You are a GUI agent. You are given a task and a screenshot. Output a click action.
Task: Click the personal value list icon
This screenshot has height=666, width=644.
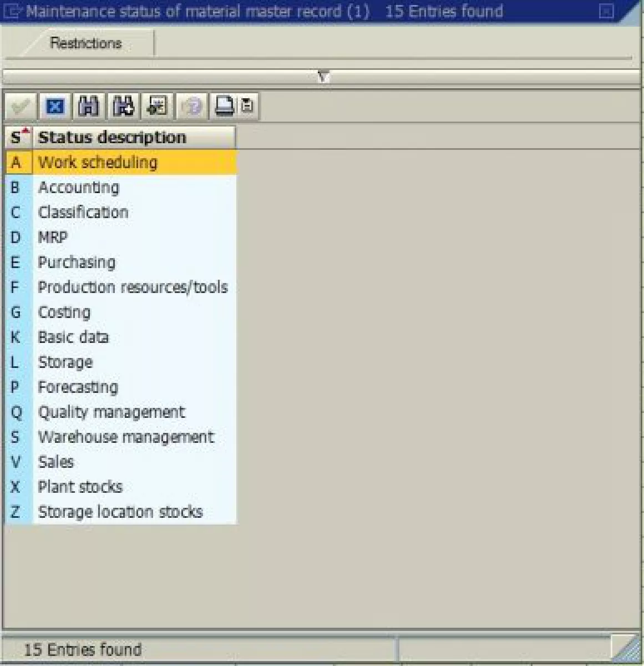[158, 106]
